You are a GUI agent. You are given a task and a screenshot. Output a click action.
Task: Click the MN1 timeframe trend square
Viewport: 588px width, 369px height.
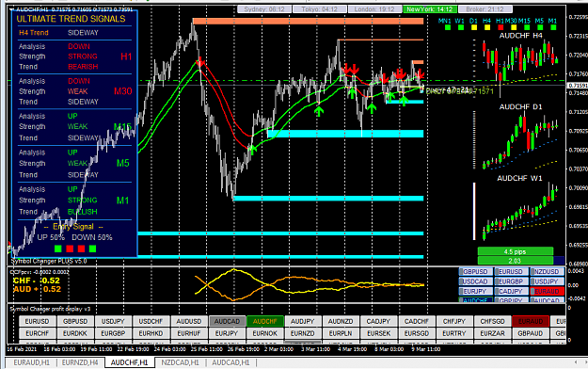448,27
